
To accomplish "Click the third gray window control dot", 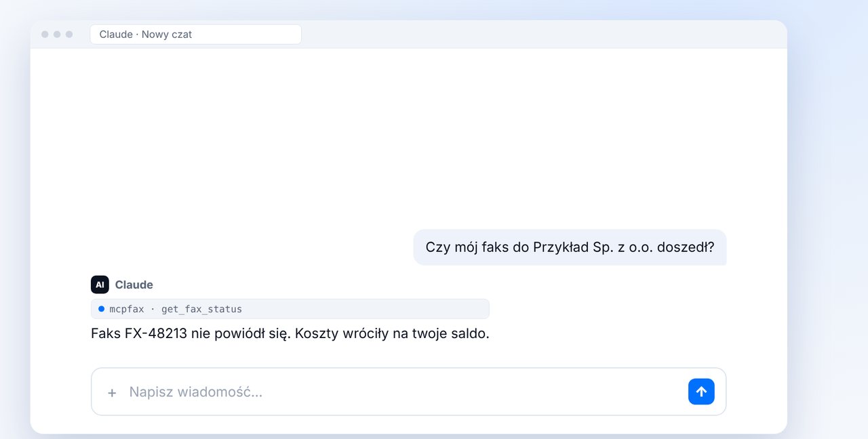I will (69, 35).
